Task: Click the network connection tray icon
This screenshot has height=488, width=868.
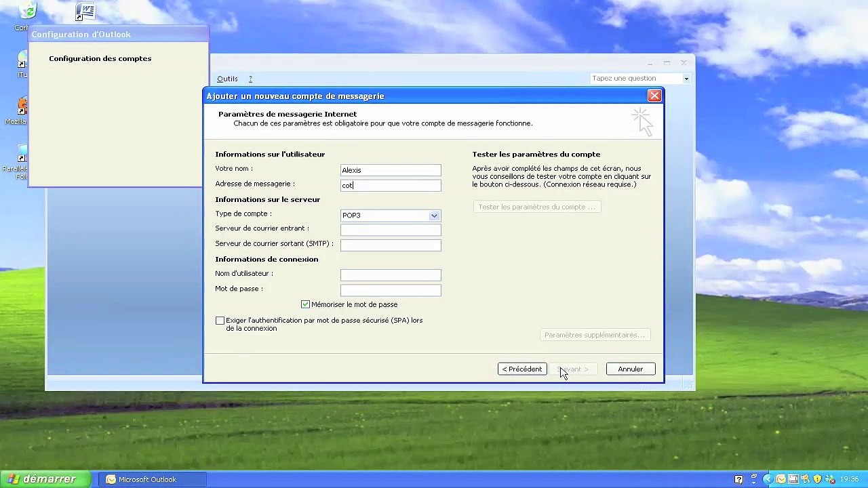Action: click(x=829, y=479)
